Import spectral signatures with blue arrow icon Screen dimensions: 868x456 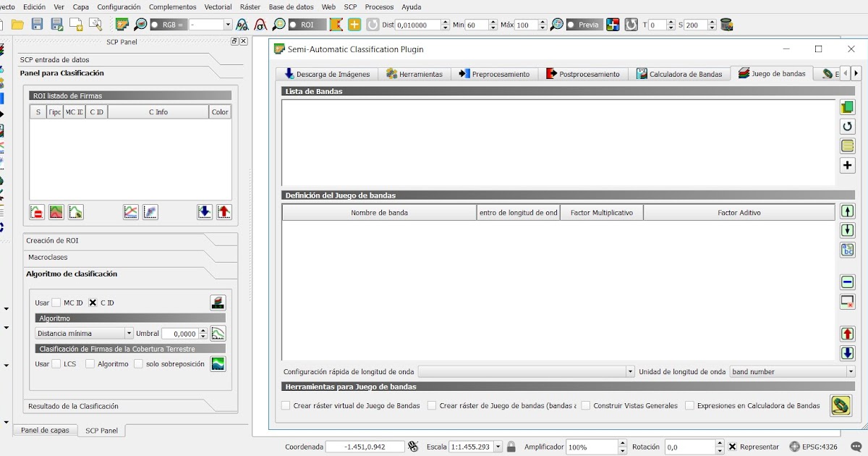pos(204,211)
